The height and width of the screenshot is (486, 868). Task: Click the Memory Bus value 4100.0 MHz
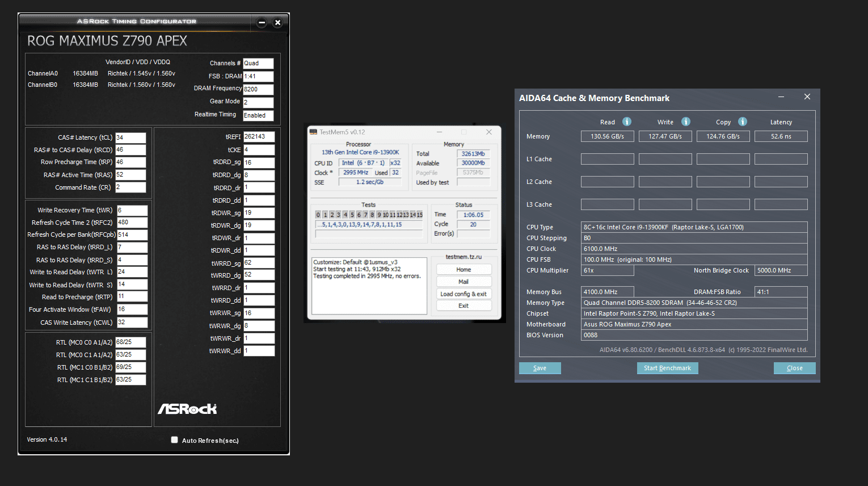(x=607, y=292)
